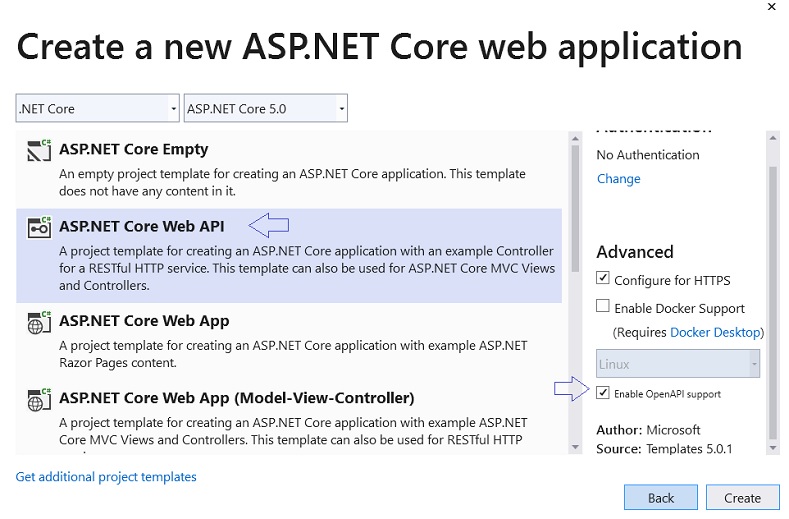Image resolution: width=789 pixels, height=519 pixels.
Task: Click template list scrollbar down arrow
Action: point(575,447)
